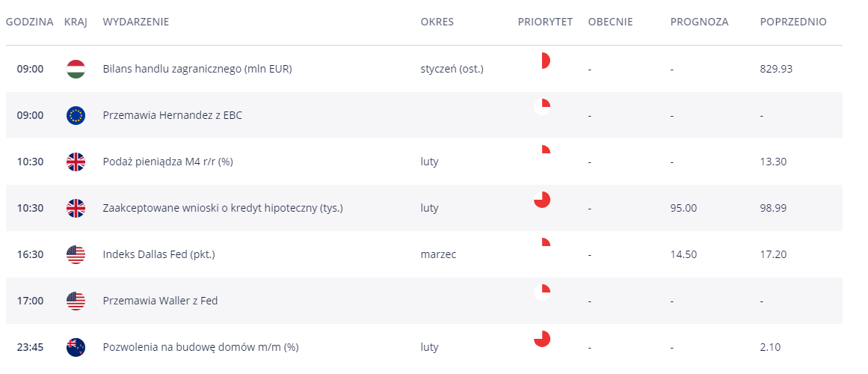
Task: Sort by GODZINA column header
Action: coord(29,22)
